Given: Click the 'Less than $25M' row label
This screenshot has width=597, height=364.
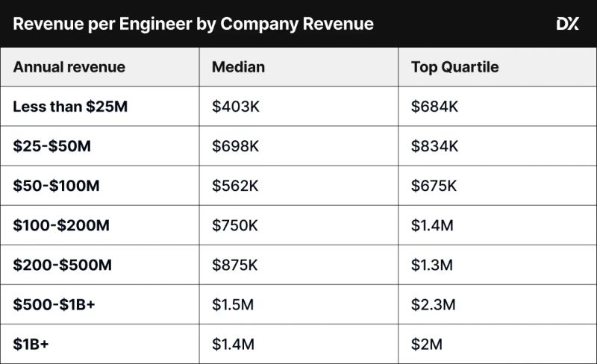Looking at the screenshot, I should point(70,107).
